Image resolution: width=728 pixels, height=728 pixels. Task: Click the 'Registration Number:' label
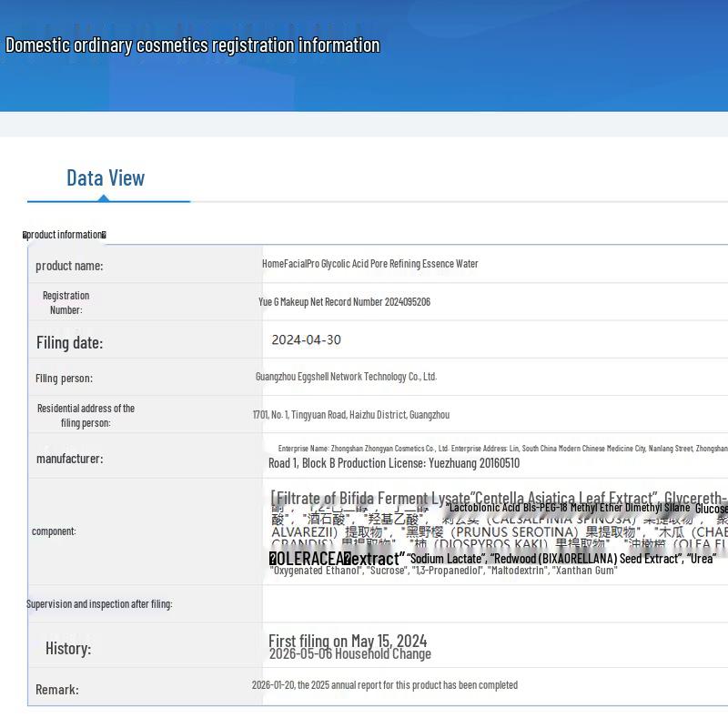click(66, 303)
